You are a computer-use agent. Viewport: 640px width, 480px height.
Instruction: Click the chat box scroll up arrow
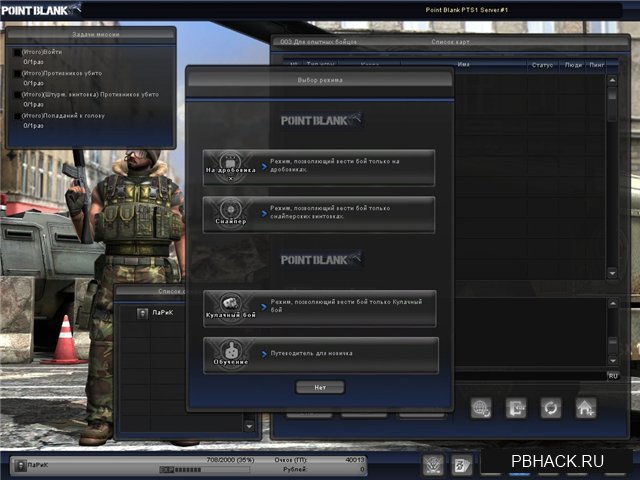click(x=613, y=303)
